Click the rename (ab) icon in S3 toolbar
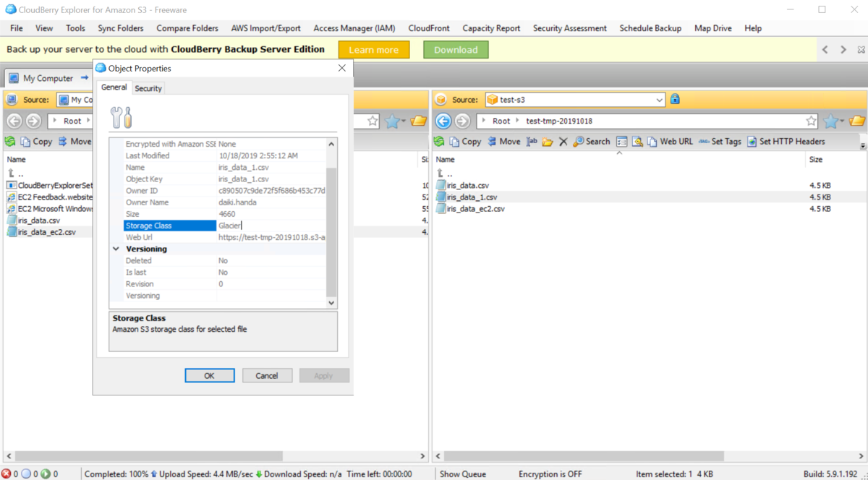The width and height of the screenshot is (868, 480). [x=532, y=142]
